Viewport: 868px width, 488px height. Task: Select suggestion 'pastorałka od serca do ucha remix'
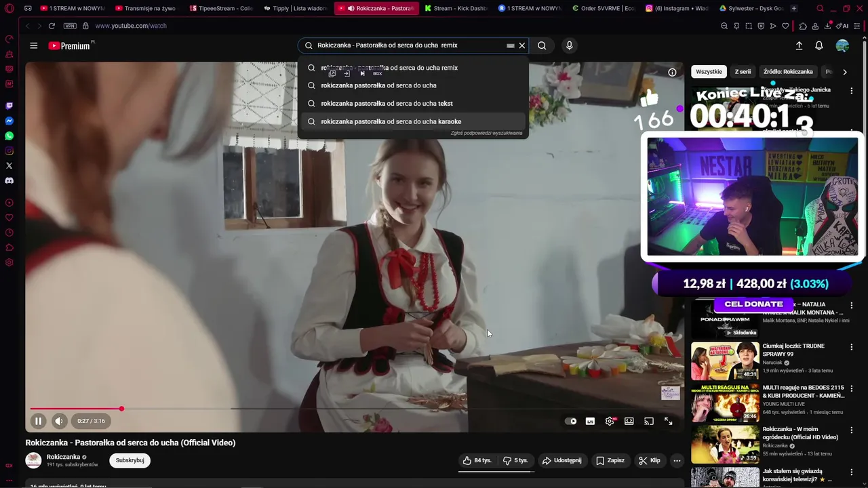[x=412, y=68]
